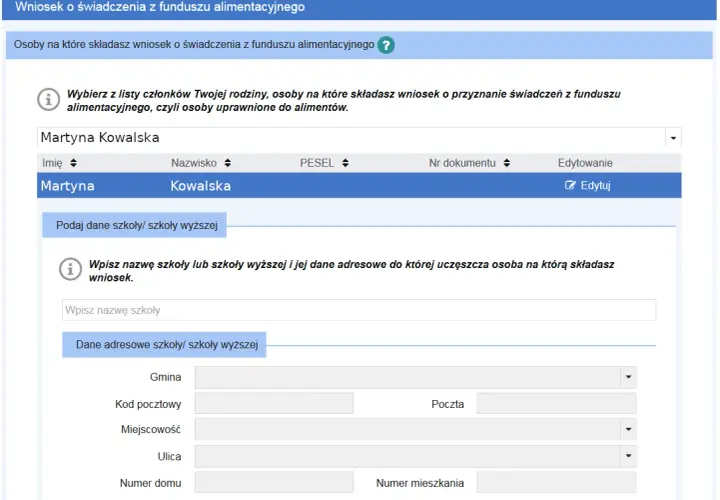This screenshot has height=500, width=720.
Task: Select the Kowalska cell in table row
Action: click(201, 186)
